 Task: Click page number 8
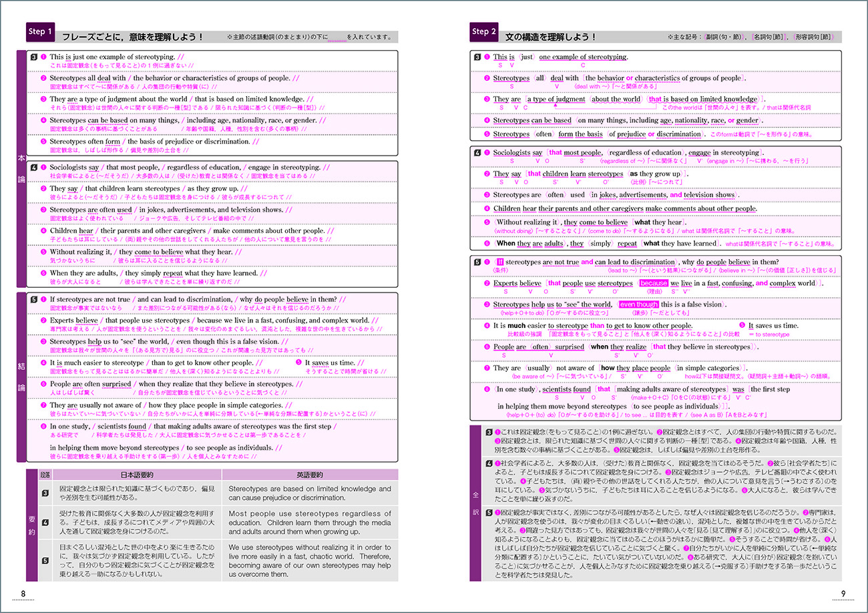pos(23,594)
